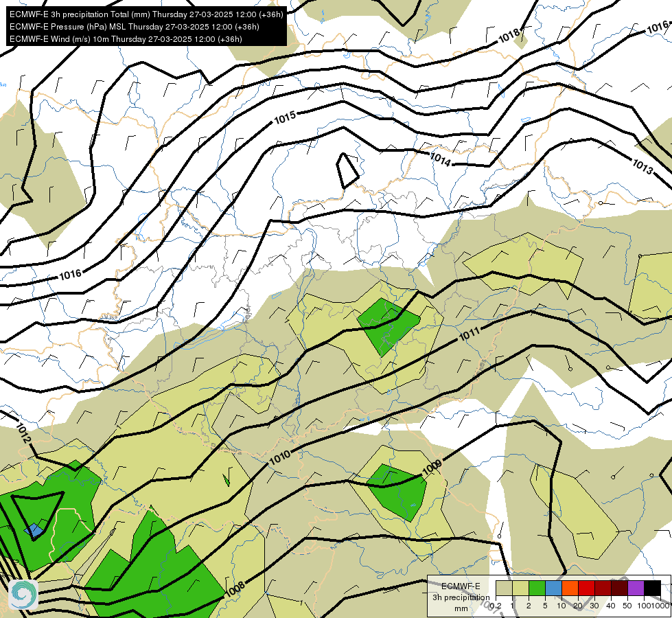Click the 1011 isobar label
Viewport: 672px width, 618px height.
pyautogui.click(x=470, y=334)
